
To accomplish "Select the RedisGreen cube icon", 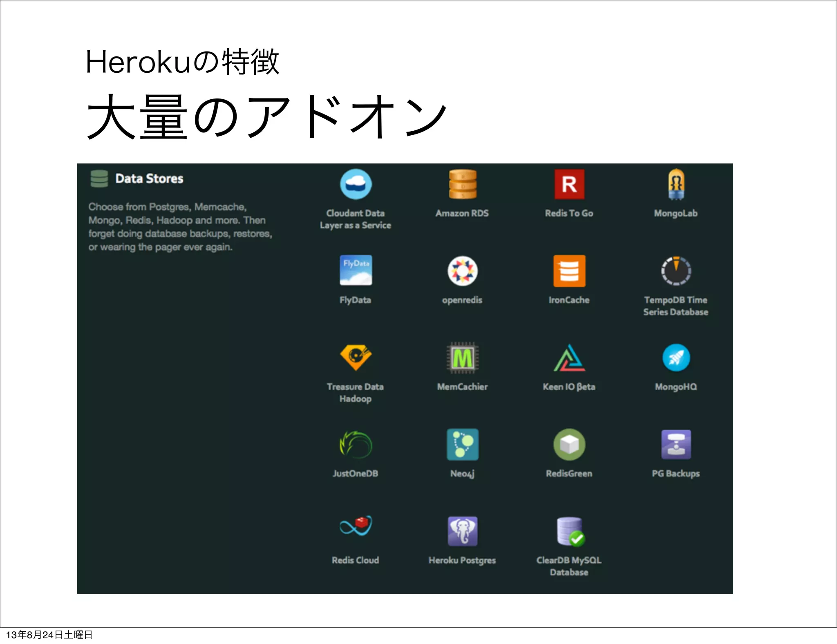I will [569, 445].
